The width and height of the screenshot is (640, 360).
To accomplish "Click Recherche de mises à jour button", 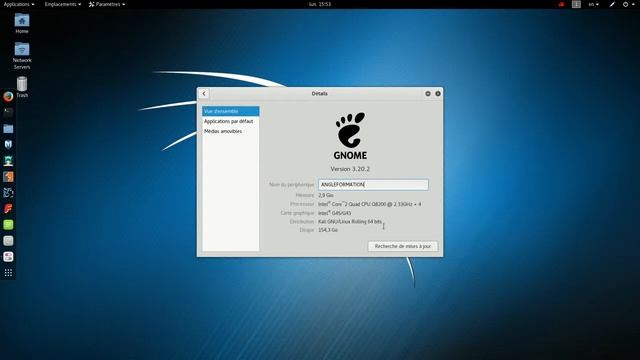I will 402,246.
